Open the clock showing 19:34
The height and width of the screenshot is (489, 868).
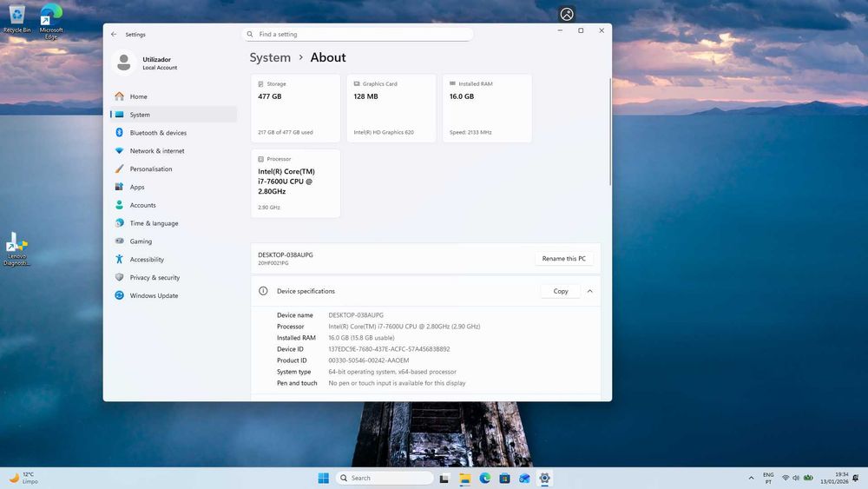(x=834, y=478)
